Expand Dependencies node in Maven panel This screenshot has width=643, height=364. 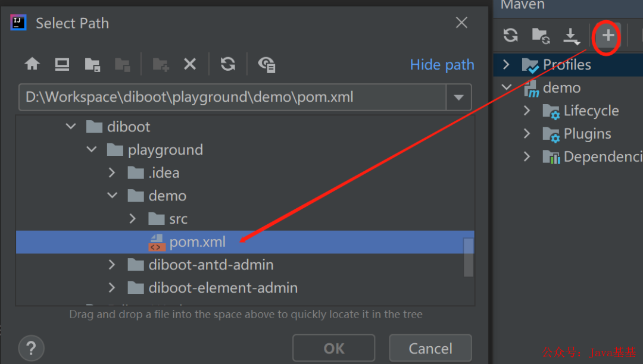(527, 156)
